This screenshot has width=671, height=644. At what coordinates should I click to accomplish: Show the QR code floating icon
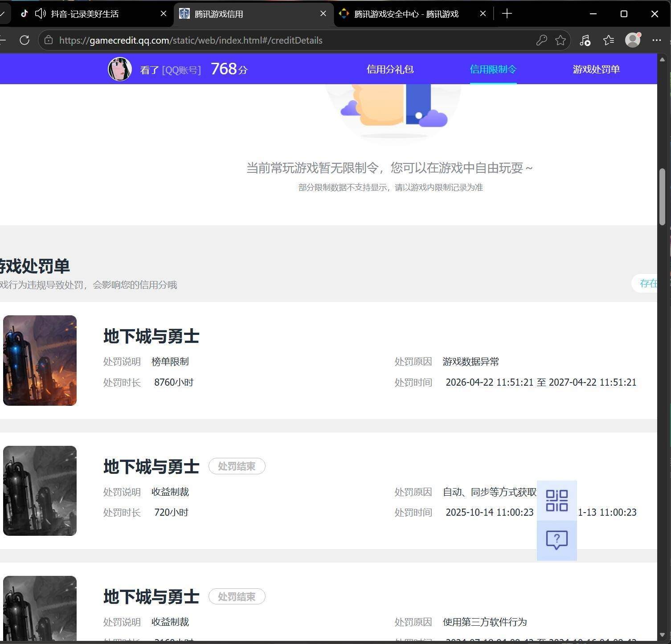[x=557, y=501]
